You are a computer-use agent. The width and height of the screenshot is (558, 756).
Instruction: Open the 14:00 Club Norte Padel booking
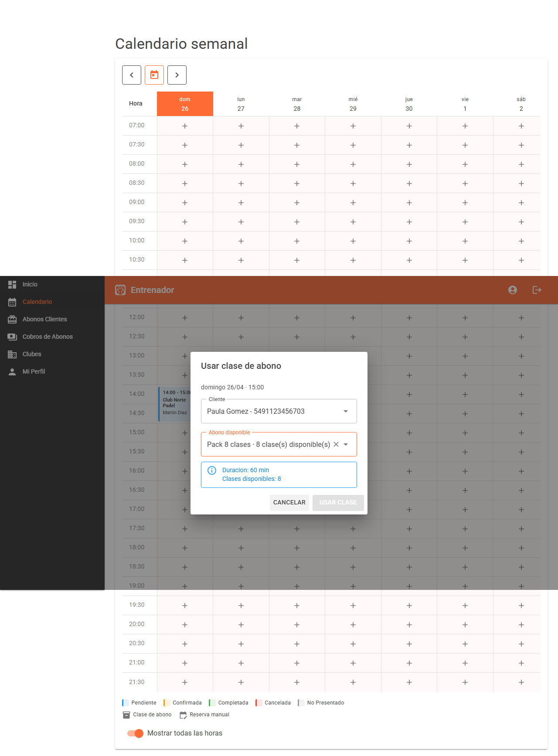[174, 404]
